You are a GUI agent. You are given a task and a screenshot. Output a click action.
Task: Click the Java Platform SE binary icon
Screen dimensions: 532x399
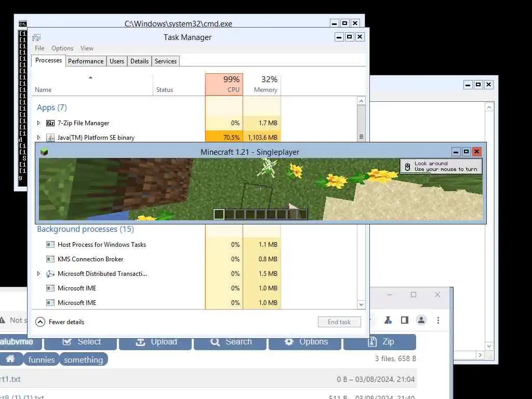point(50,137)
